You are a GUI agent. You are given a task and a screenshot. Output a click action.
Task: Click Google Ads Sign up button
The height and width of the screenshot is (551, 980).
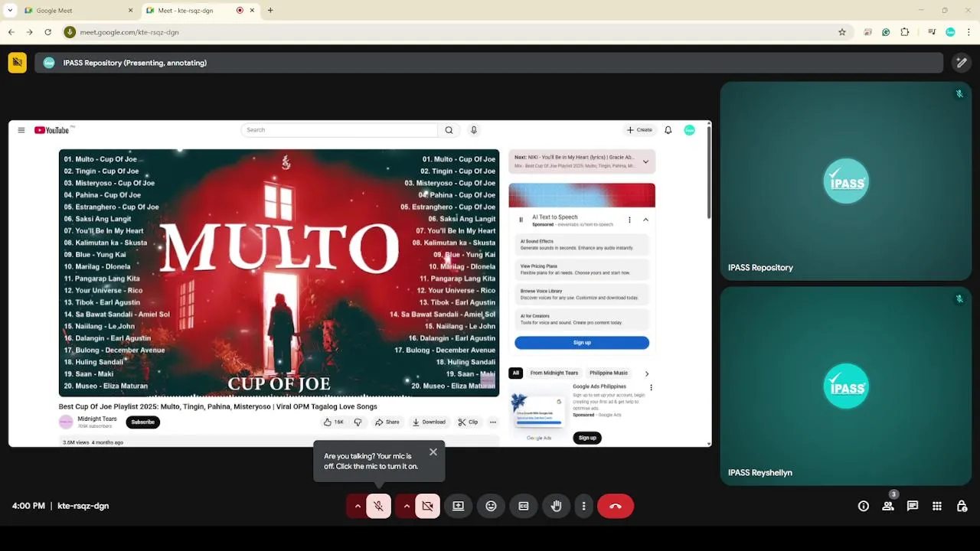click(x=587, y=438)
